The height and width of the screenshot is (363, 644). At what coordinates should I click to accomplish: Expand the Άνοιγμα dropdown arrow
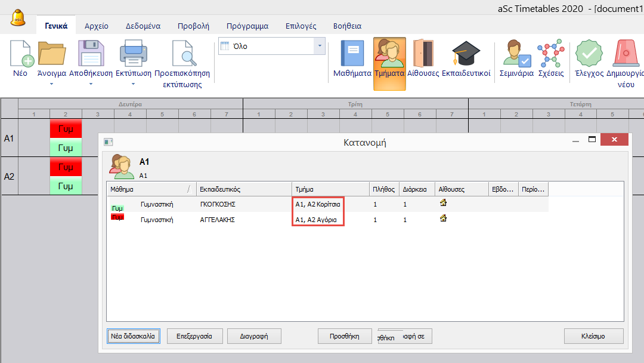(51, 84)
